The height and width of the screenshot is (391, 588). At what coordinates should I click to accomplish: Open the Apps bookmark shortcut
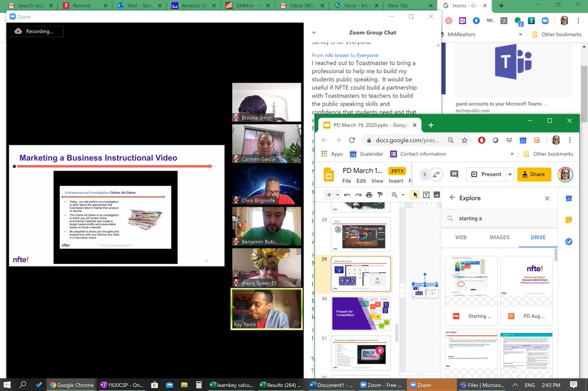point(332,154)
